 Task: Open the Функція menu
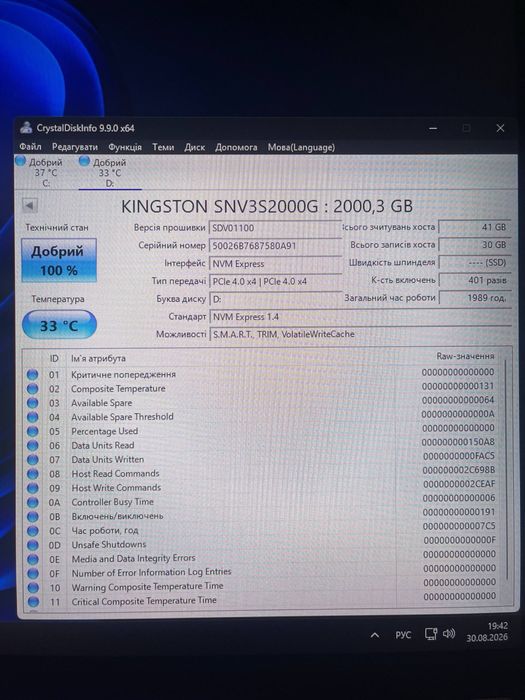(125, 147)
